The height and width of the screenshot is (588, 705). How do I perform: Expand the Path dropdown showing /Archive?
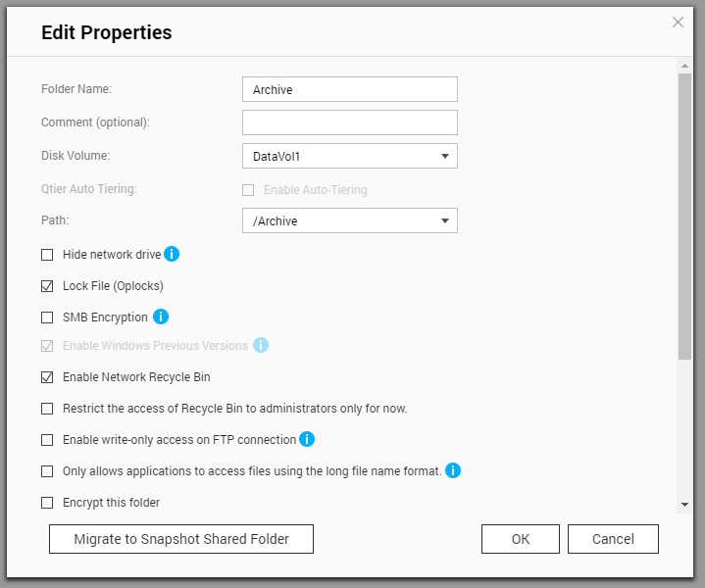pos(349,220)
